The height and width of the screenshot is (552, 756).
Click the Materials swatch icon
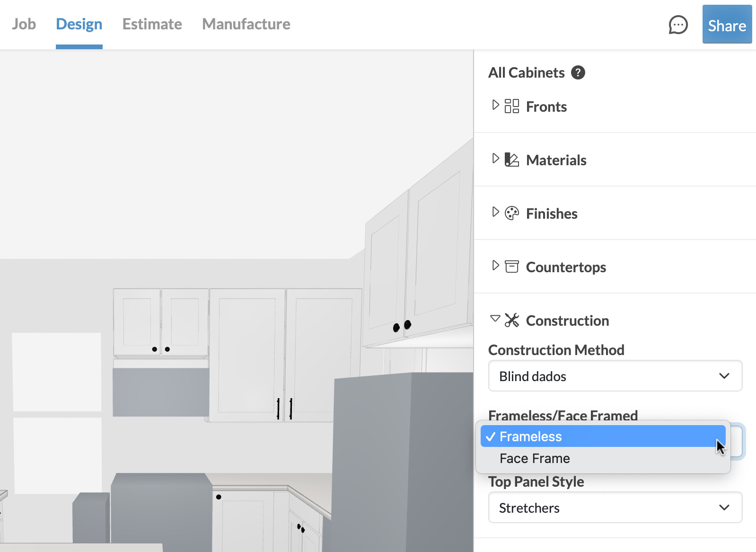pyautogui.click(x=511, y=160)
